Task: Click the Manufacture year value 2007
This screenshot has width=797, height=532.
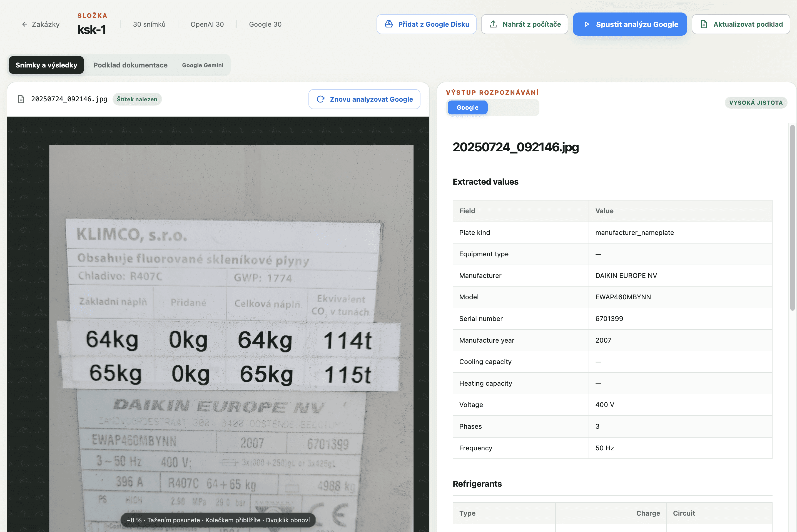Action: [x=603, y=340]
